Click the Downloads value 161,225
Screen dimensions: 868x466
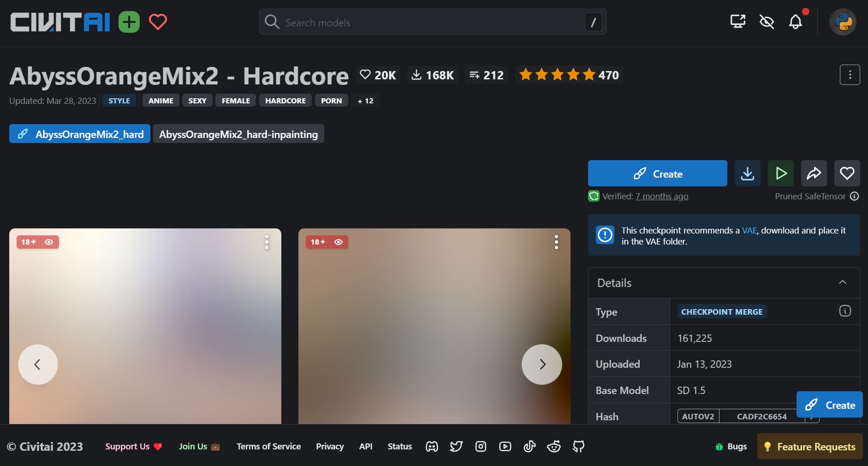tap(695, 338)
